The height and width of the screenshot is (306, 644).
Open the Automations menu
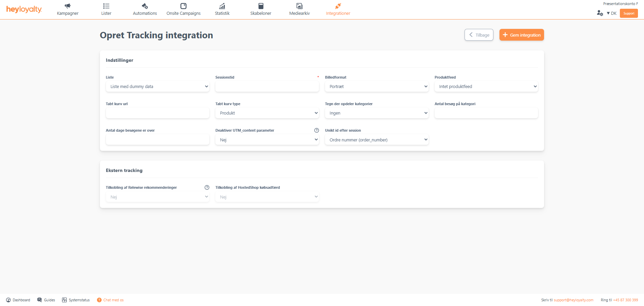pos(145,9)
